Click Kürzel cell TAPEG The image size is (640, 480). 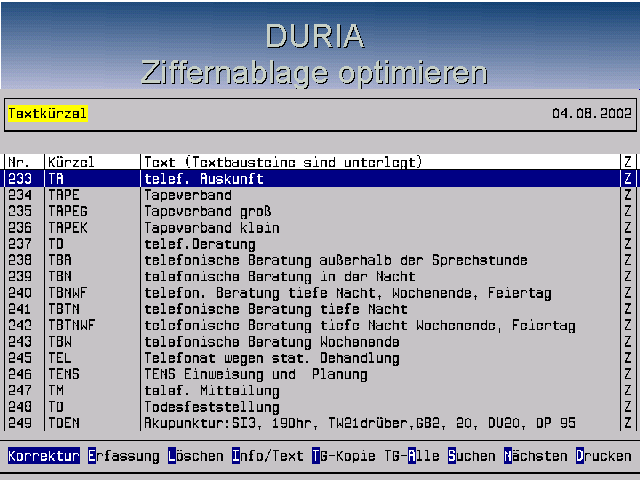click(67, 211)
